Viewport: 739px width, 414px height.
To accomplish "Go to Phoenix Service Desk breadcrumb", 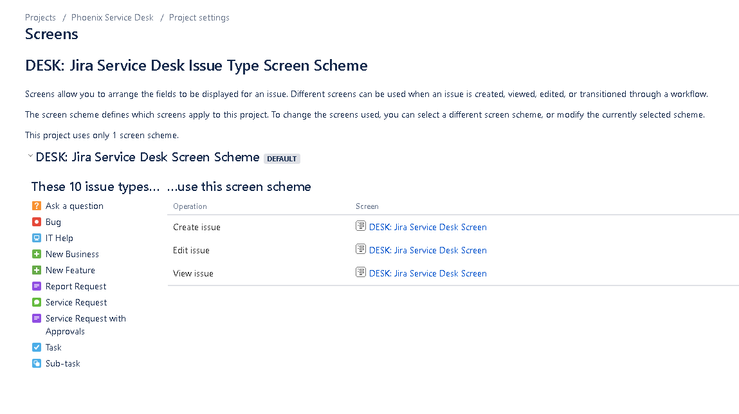I will 112,17.
